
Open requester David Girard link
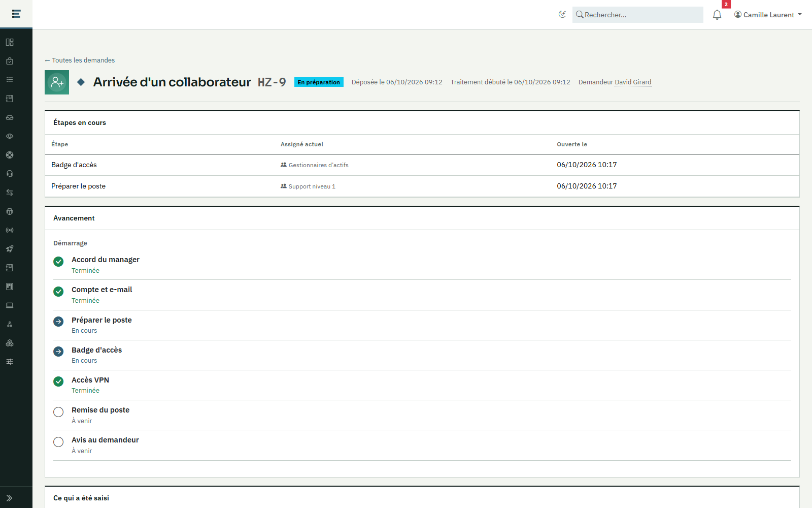[633, 82]
